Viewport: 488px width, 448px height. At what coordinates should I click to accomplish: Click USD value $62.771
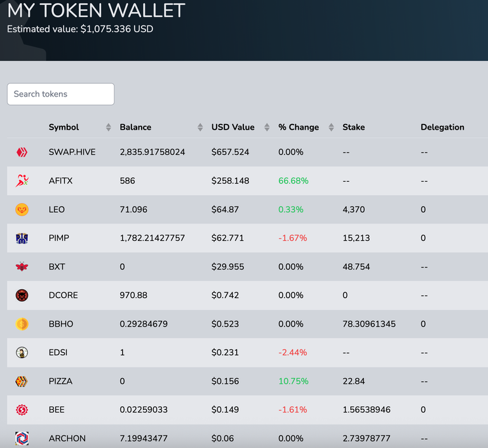click(227, 238)
